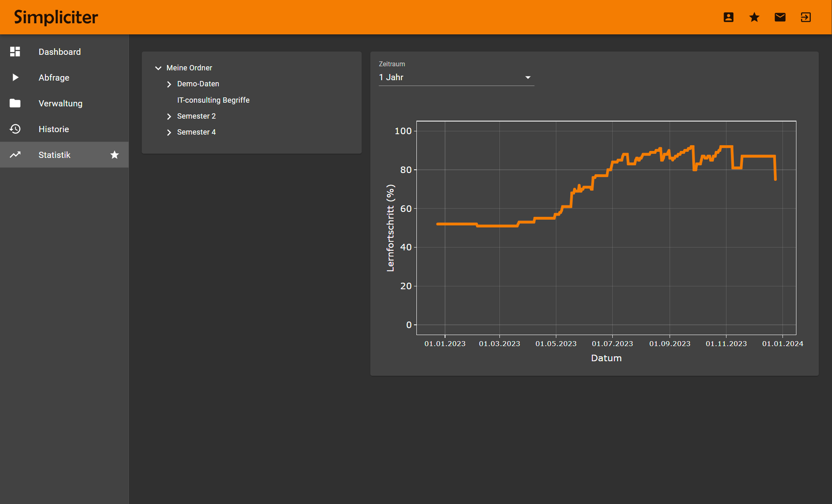Open favorites via header star icon
832x504 pixels.
click(754, 17)
